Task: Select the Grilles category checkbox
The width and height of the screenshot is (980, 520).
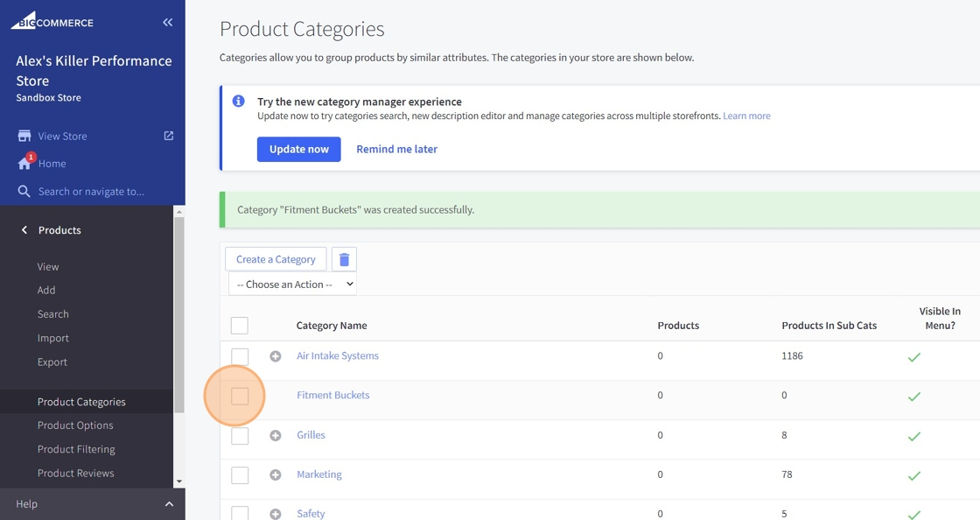Action: [x=240, y=435]
